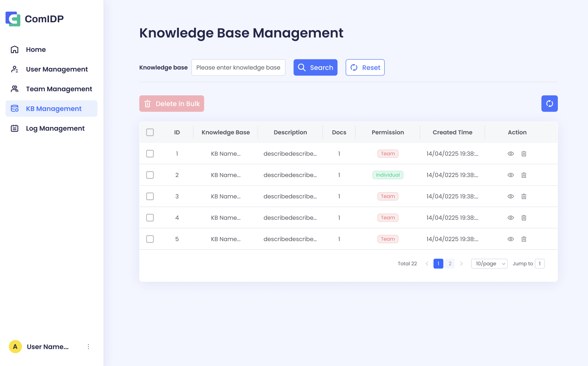The height and width of the screenshot is (366, 588).
Task: Click the ComIDP logo icon
Action: click(13, 19)
